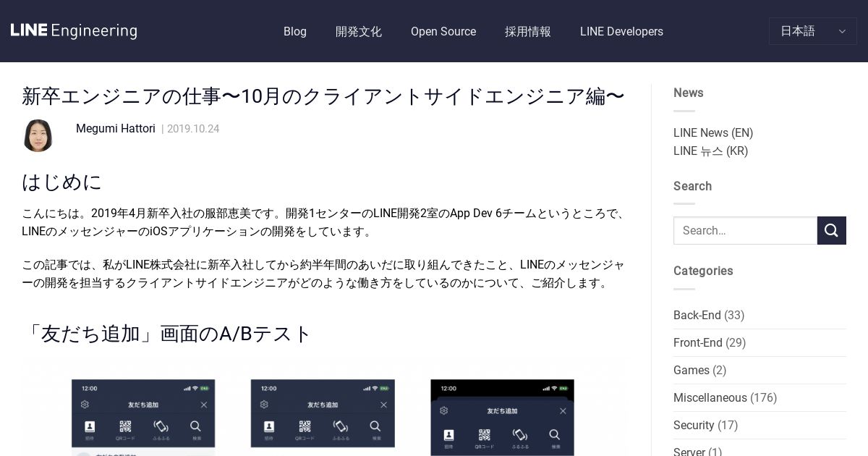Open the 開発文化 menu item
868x456 pixels.
359,32
